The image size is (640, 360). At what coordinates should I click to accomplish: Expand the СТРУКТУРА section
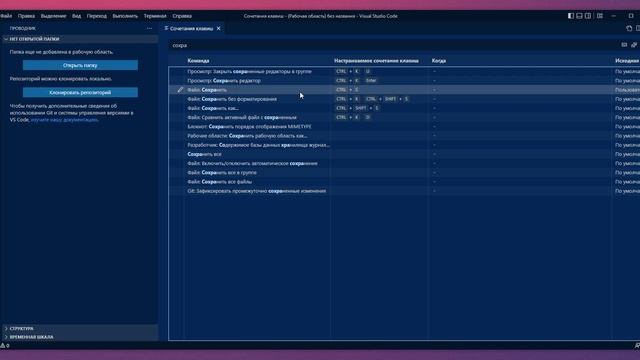[x=80, y=329]
